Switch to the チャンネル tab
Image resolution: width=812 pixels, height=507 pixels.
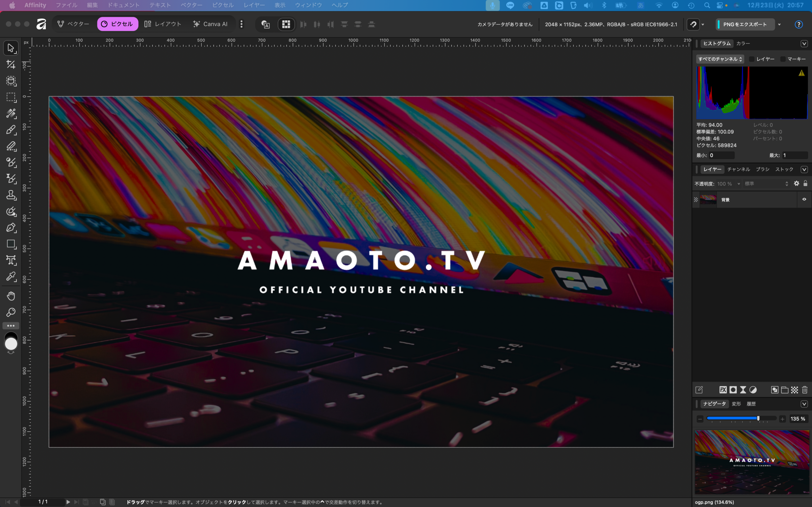(x=738, y=169)
